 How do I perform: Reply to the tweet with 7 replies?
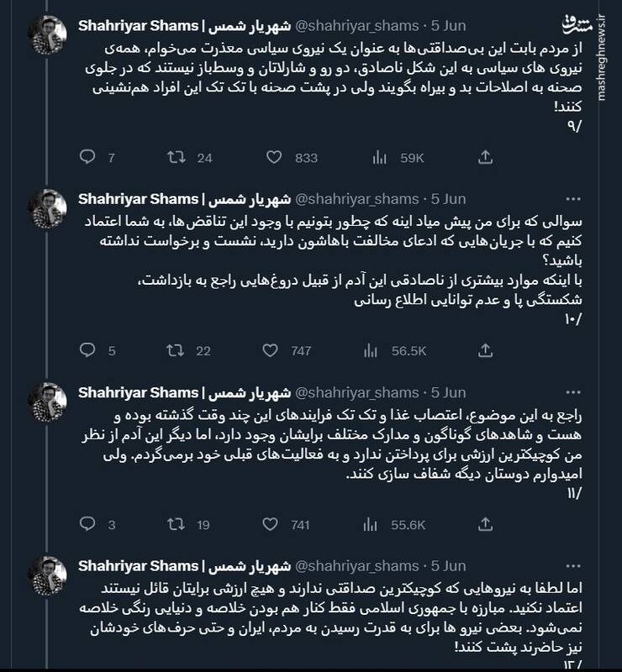pos(87,157)
